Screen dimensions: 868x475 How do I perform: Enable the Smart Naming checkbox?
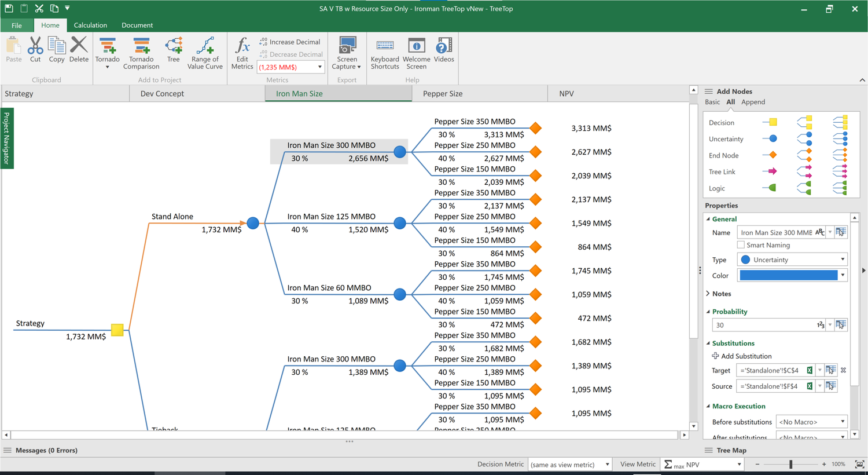[741, 245]
